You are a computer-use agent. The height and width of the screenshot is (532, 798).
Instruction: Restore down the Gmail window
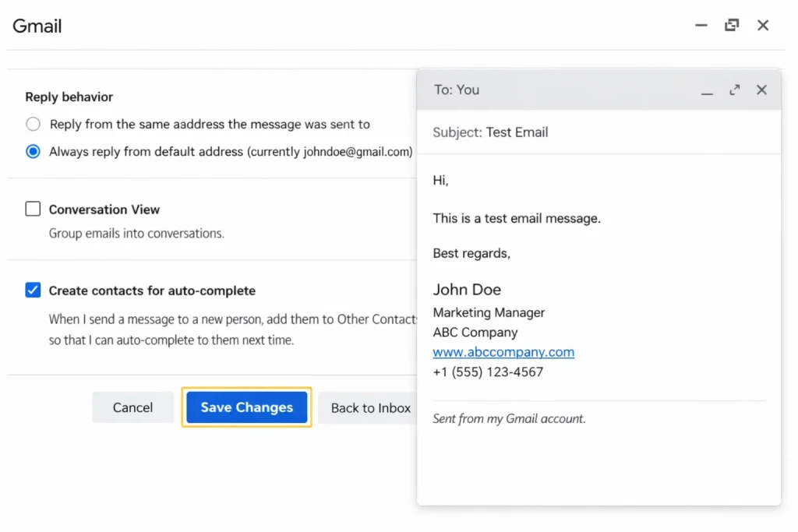coord(732,26)
